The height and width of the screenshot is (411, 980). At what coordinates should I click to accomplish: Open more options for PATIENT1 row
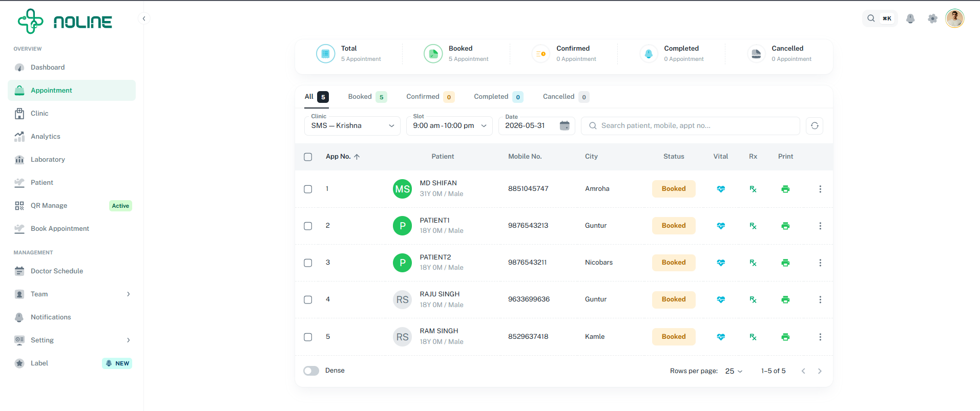pyautogui.click(x=820, y=226)
